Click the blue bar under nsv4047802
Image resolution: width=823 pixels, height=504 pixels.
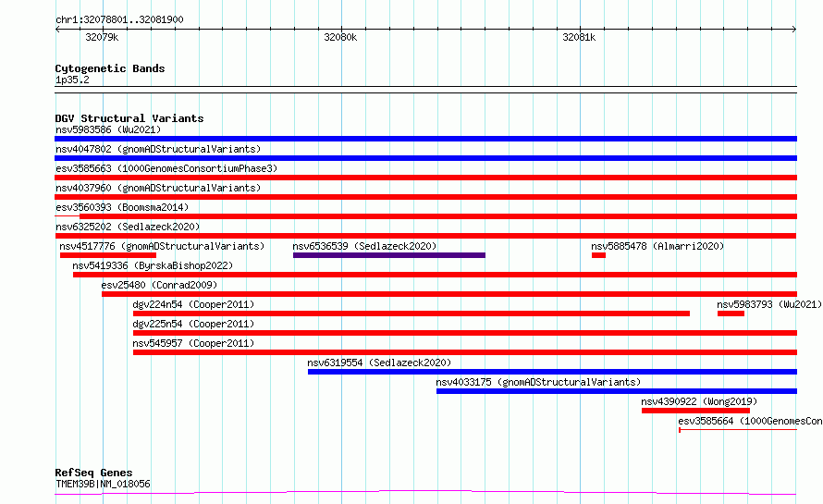(x=425, y=158)
